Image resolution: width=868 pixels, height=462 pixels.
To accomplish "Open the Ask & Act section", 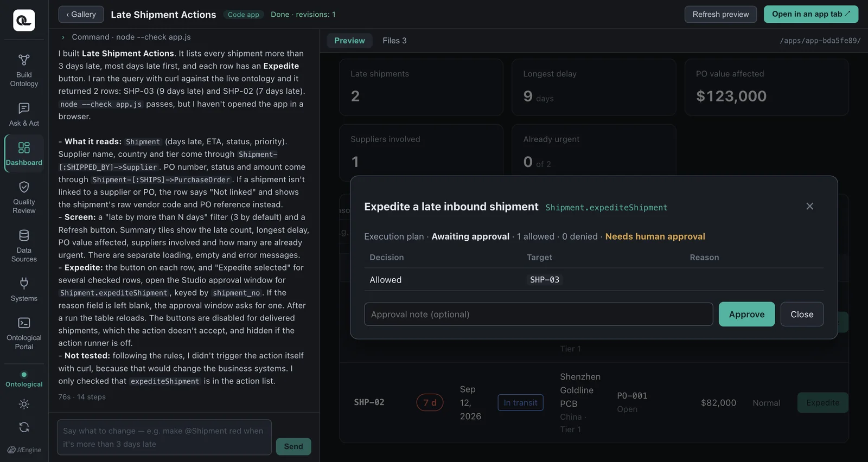I will (x=24, y=114).
